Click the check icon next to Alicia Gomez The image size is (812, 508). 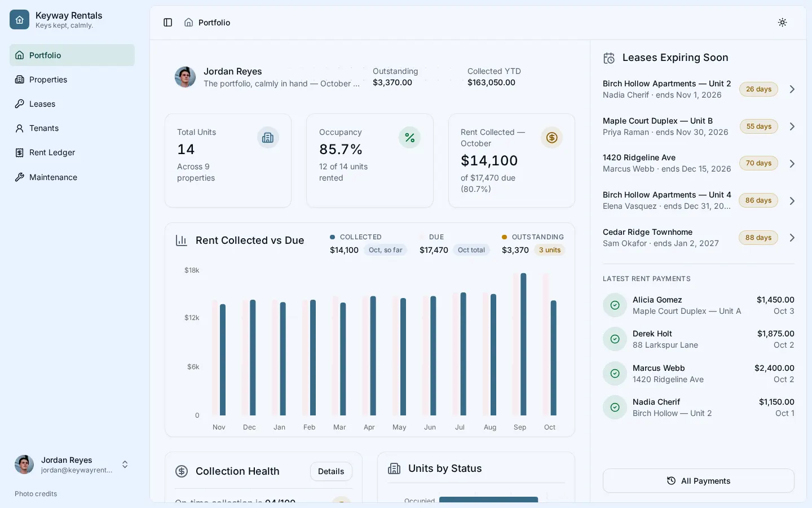(x=615, y=305)
